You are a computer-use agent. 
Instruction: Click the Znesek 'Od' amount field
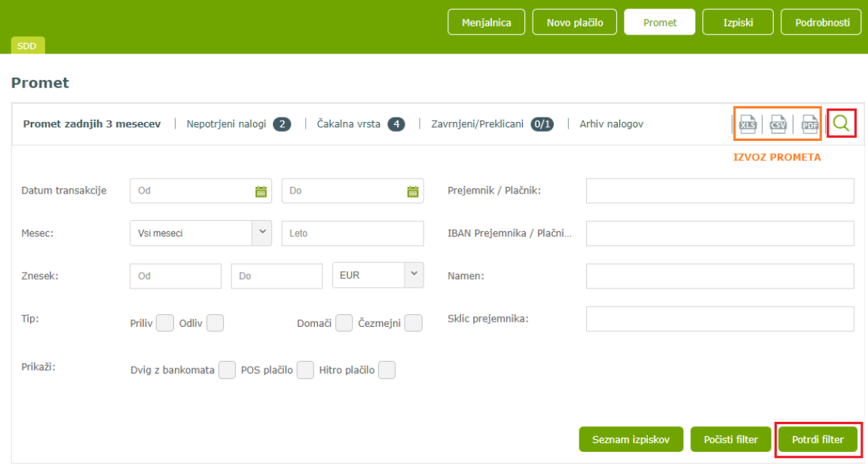tap(176, 276)
